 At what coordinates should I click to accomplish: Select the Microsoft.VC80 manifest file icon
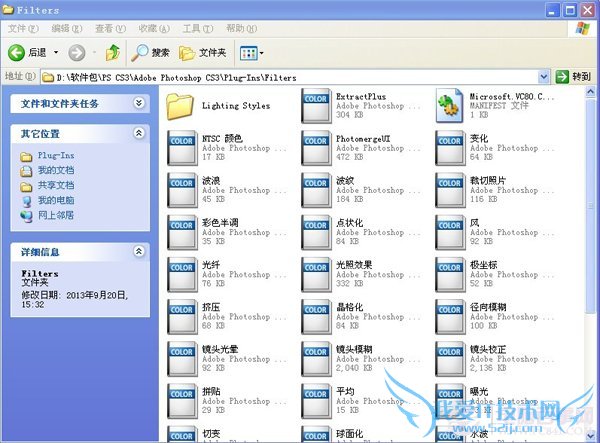click(450, 106)
